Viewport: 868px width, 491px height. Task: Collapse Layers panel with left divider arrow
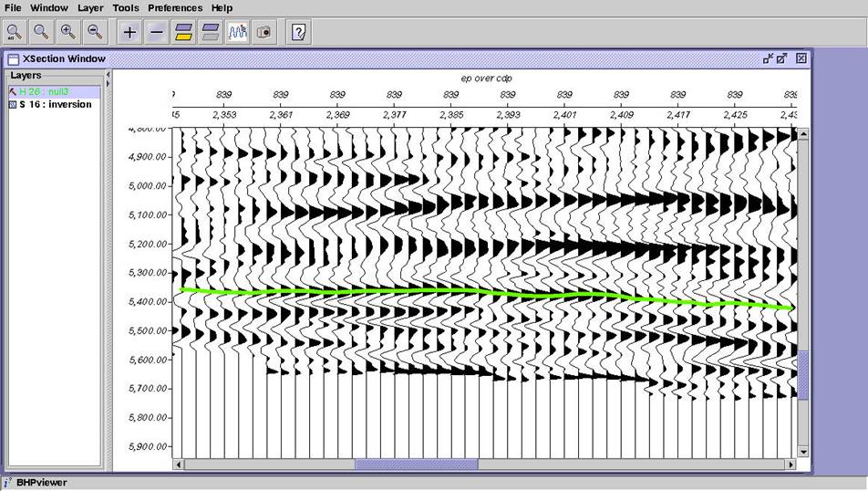click(x=108, y=74)
